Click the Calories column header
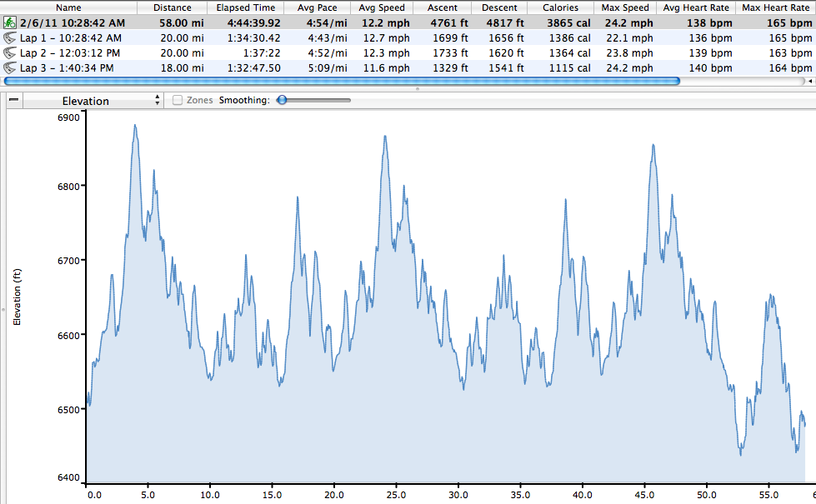 560,7
